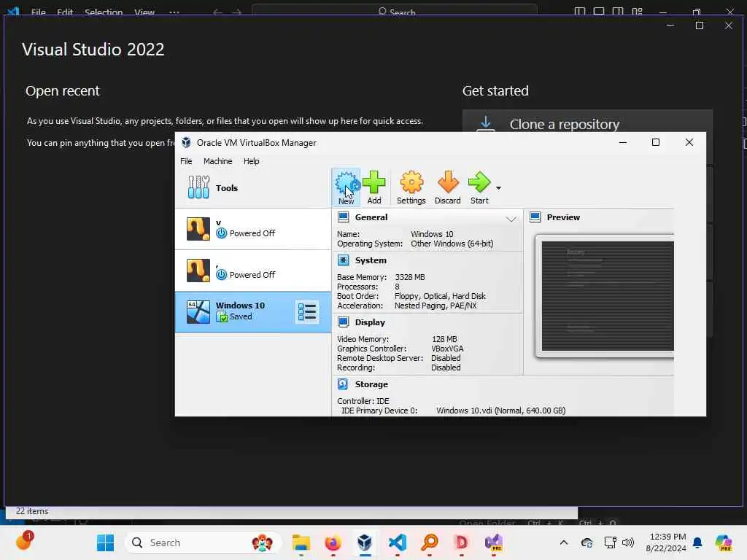Viewport: 747px width, 560px height.
Task: Click the Storage section title
Action: 371,384
